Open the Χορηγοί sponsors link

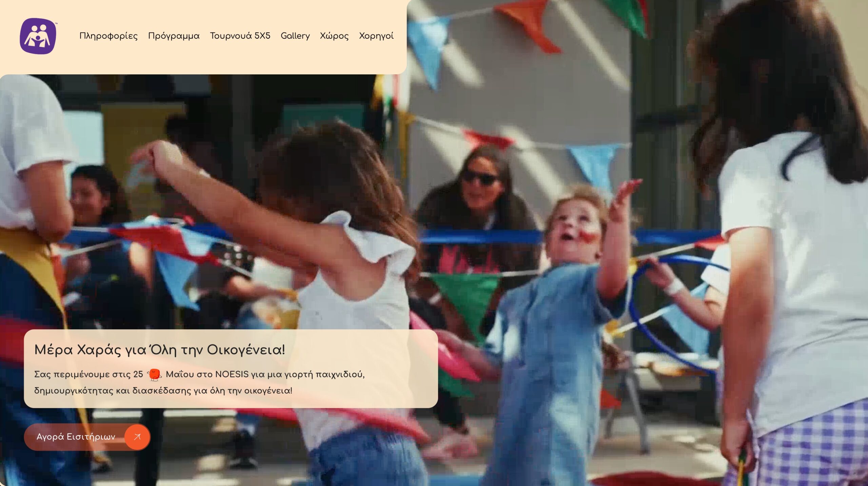coord(376,36)
